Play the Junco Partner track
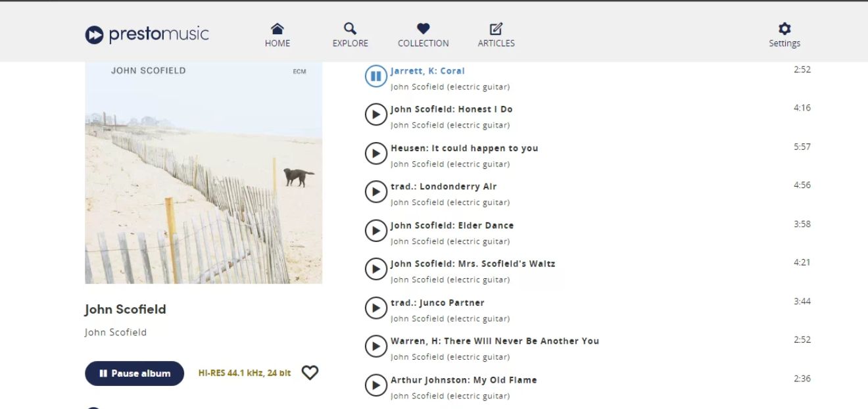Screen dimensions: 868x409 375,308
